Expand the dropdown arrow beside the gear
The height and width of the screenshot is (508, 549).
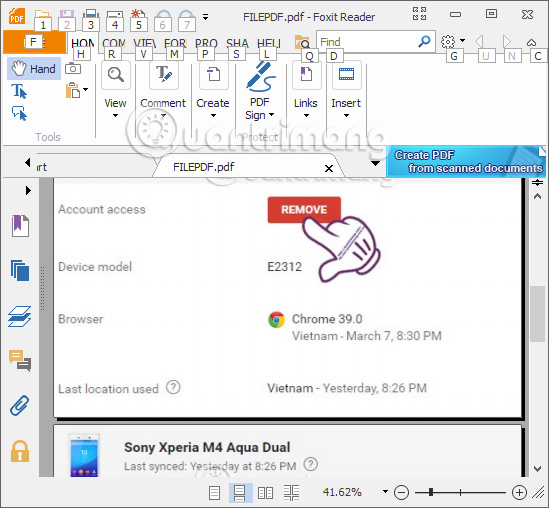click(463, 40)
